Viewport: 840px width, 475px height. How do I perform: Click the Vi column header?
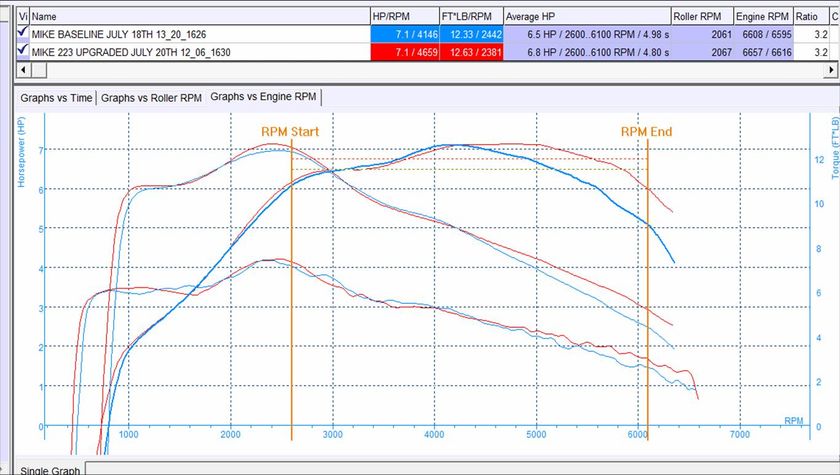coord(23,17)
